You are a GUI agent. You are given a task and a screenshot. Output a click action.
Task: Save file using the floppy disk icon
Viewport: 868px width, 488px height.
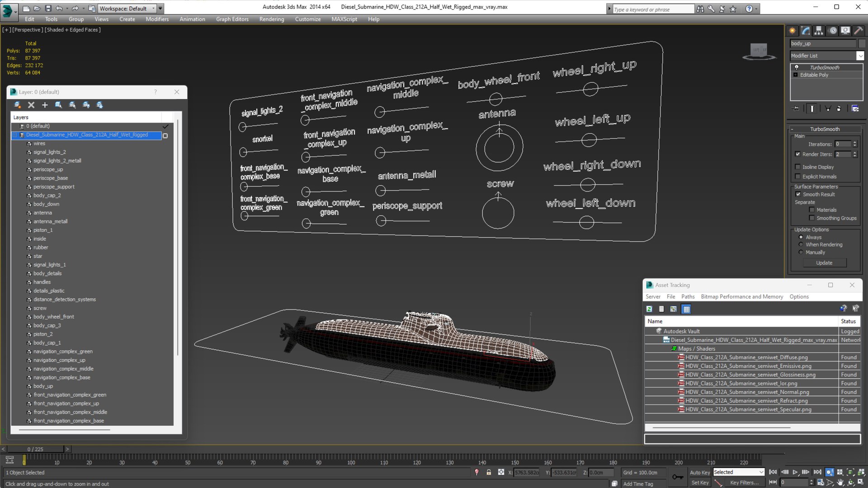click(x=48, y=8)
